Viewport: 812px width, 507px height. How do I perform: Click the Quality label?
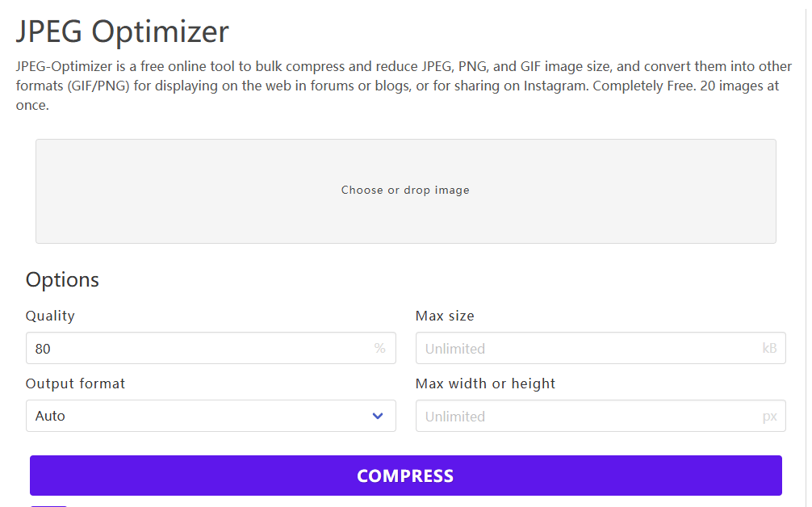click(x=50, y=316)
